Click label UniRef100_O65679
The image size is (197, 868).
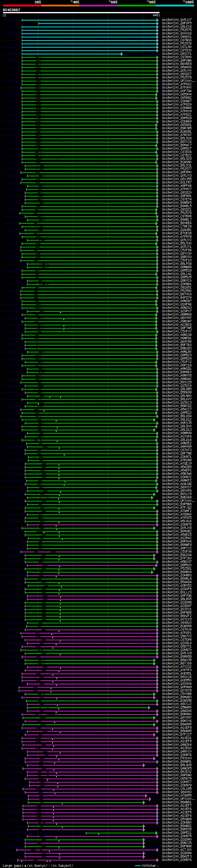click(177, 778)
